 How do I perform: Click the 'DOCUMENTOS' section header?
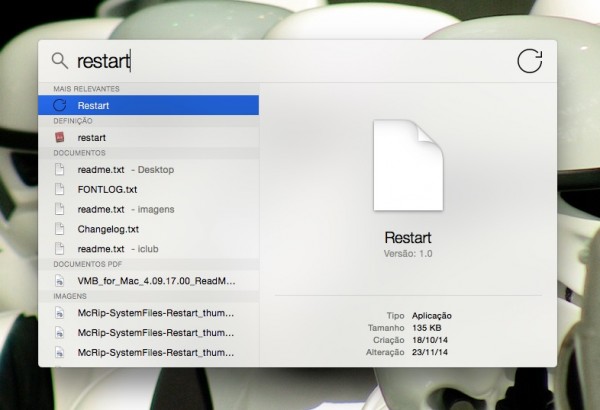point(79,153)
